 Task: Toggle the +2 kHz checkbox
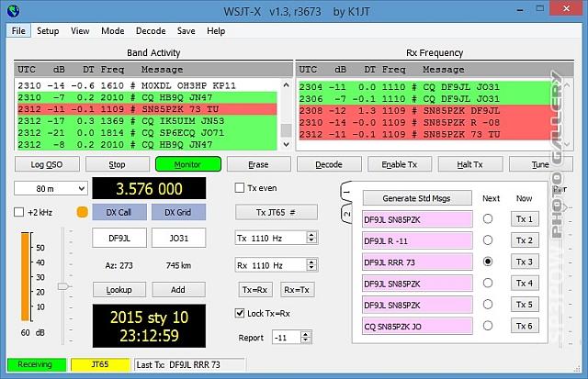pos(18,212)
